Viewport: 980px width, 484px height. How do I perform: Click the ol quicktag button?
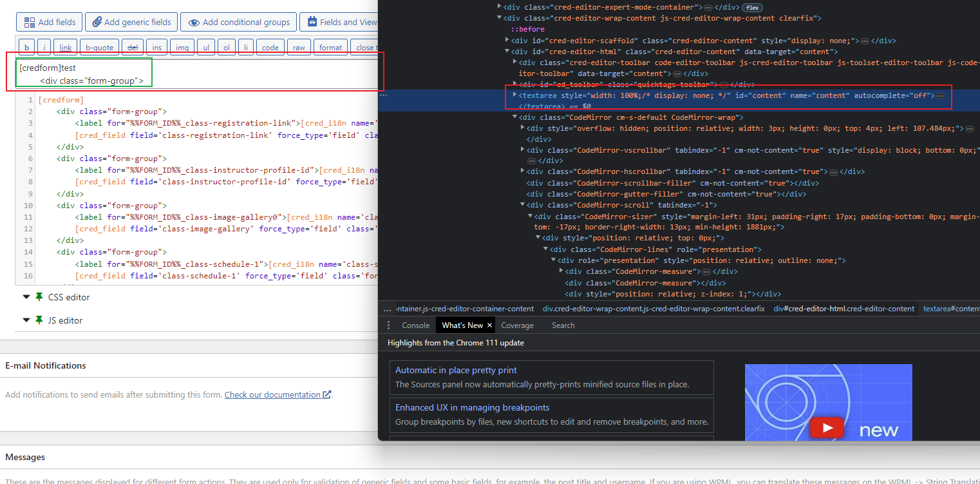tap(227, 48)
